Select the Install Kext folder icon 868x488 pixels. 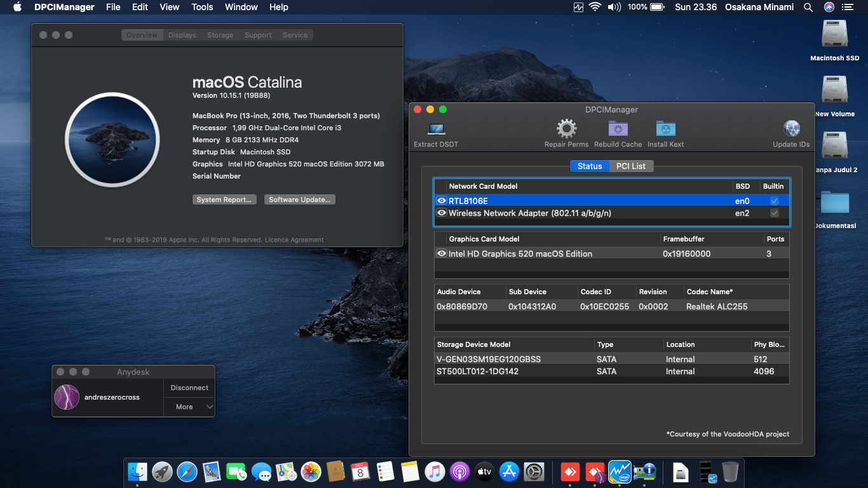[x=665, y=129]
